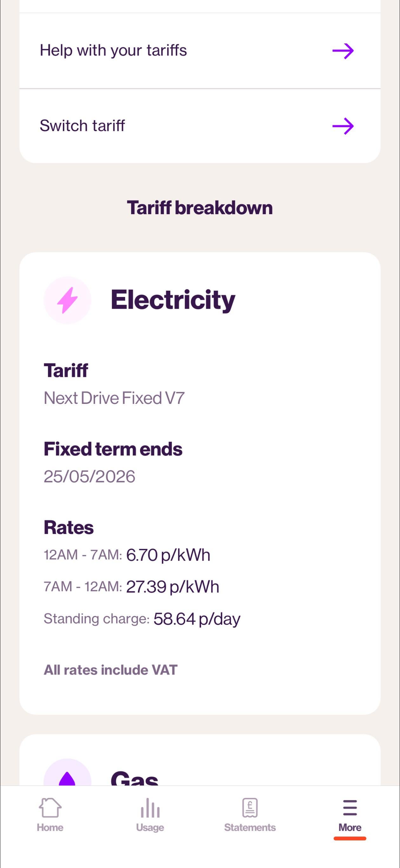Tap the fixed term end date 25/05/2026
Screen dimensions: 400x868
(90, 477)
